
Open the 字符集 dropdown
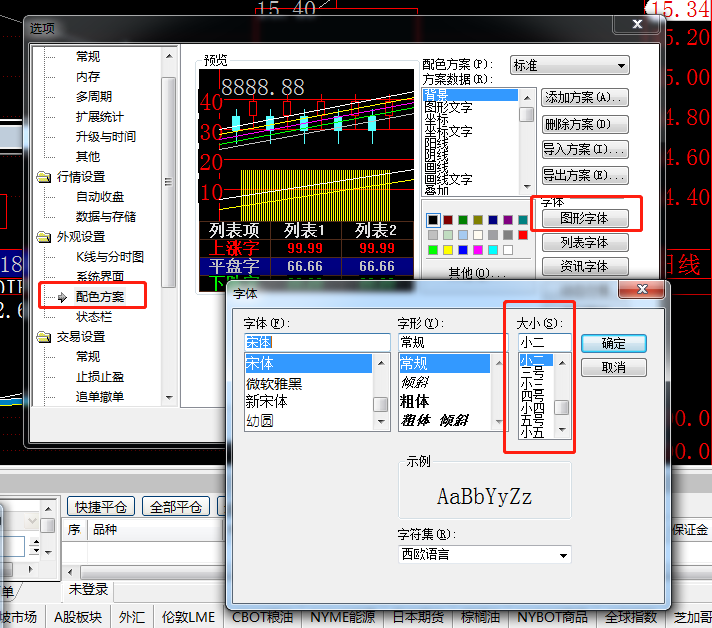[x=485, y=554]
